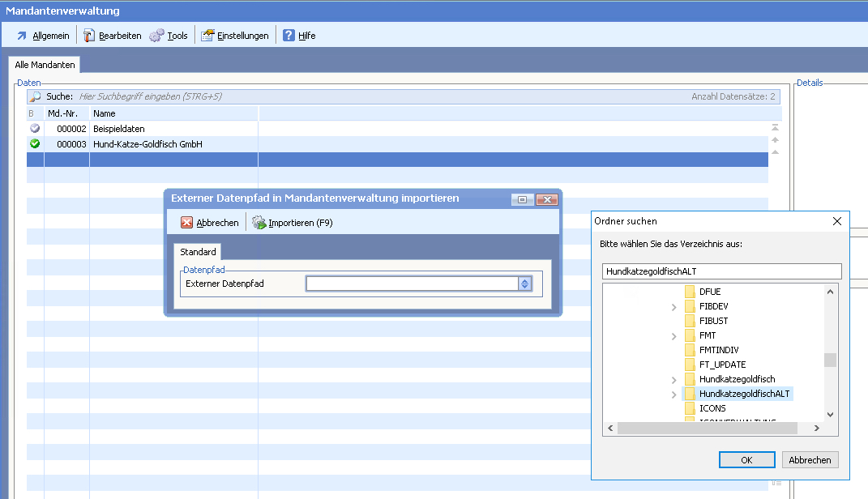The height and width of the screenshot is (499, 868).
Task: Select the Standard tab in import dialog
Action: tap(198, 252)
